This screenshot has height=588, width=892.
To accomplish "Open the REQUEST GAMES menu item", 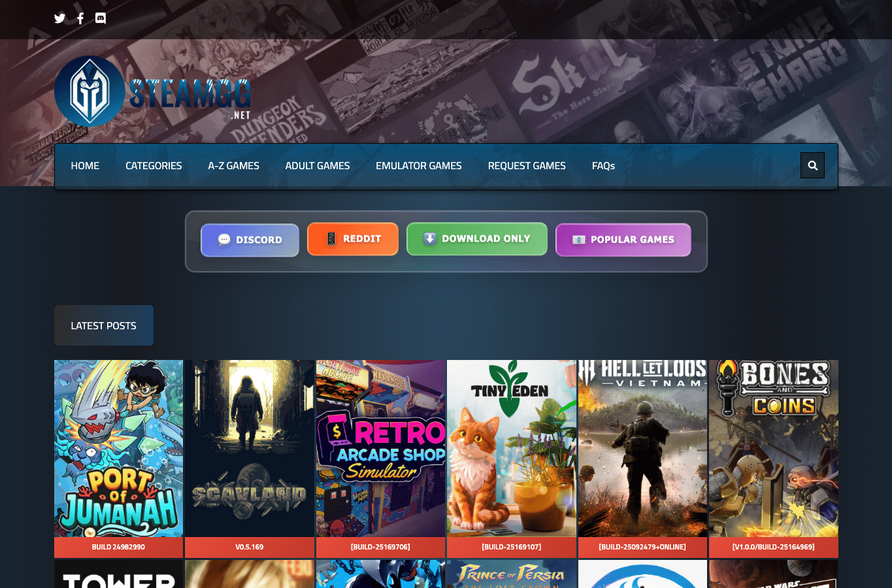I will [527, 166].
